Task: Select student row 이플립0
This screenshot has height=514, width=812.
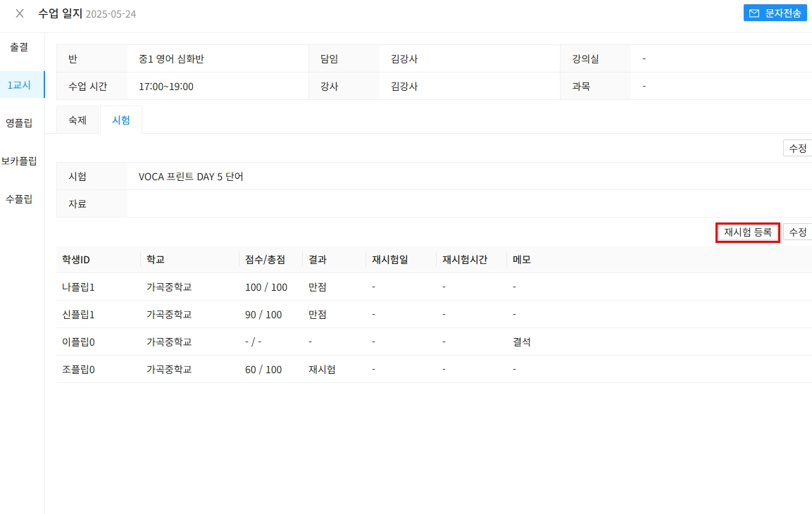Action: [x=434, y=341]
